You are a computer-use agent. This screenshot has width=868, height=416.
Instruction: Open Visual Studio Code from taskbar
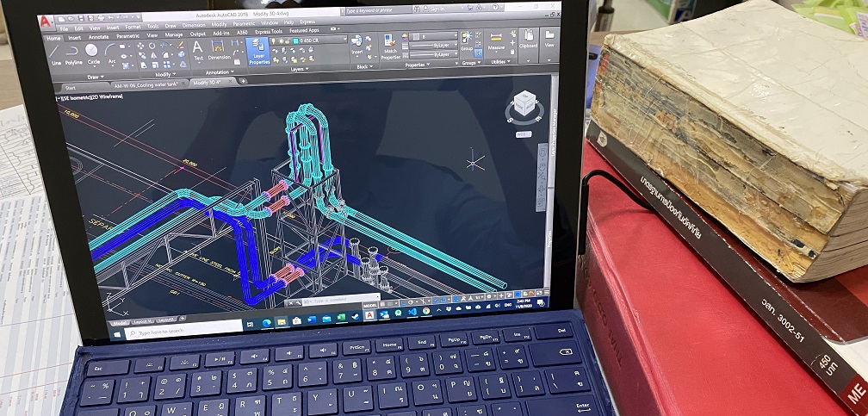click(412, 312)
